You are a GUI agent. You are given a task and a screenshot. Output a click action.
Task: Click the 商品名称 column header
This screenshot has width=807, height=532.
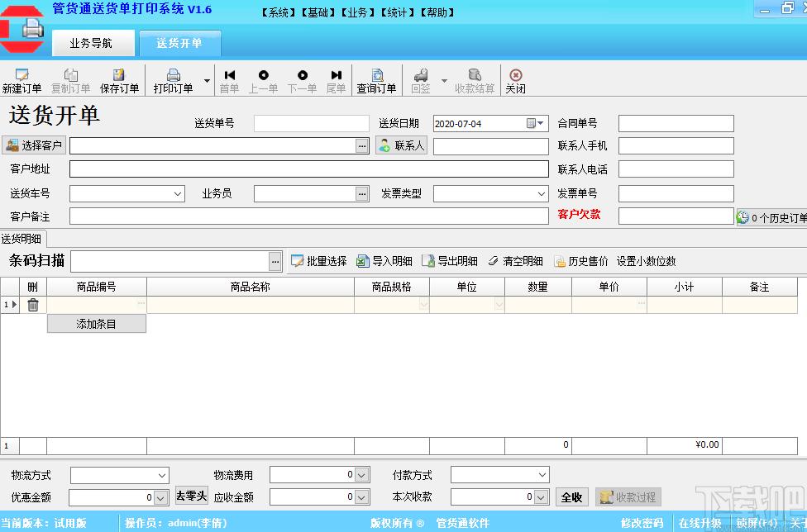[x=251, y=287]
